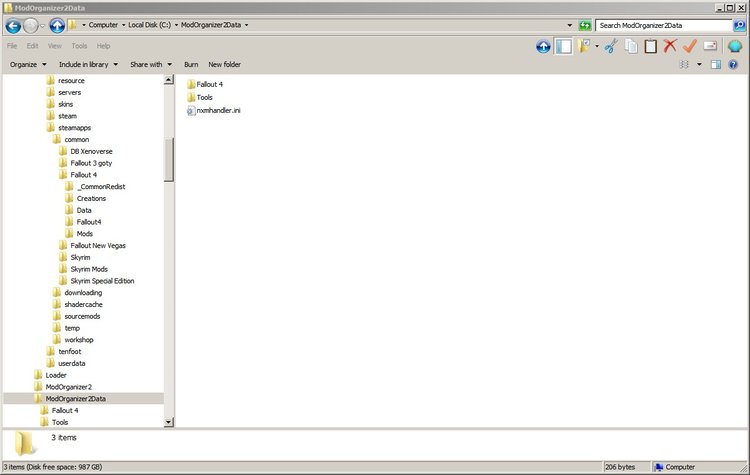The height and width of the screenshot is (475, 750).
Task: Open the view options dropdown arrow
Action: tap(699, 64)
